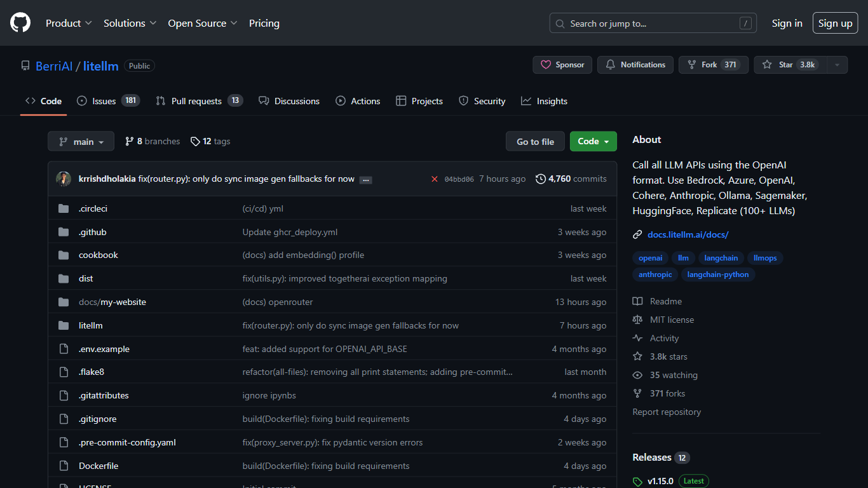Open the Product dropdown menu
Image resolution: width=868 pixels, height=488 pixels.
click(x=69, y=23)
